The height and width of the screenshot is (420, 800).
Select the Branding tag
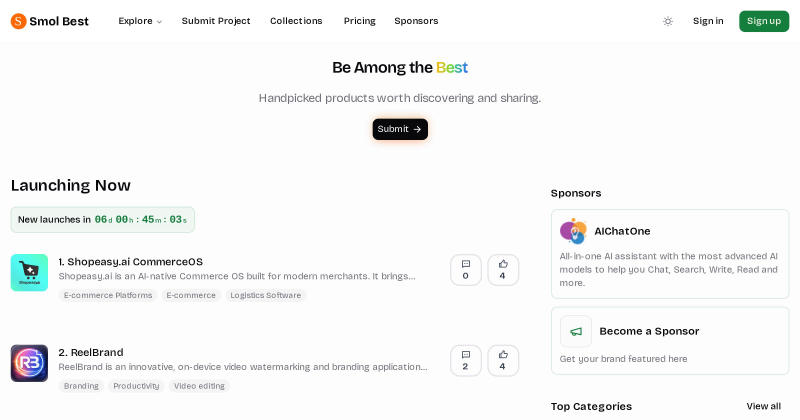click(81, 386)
